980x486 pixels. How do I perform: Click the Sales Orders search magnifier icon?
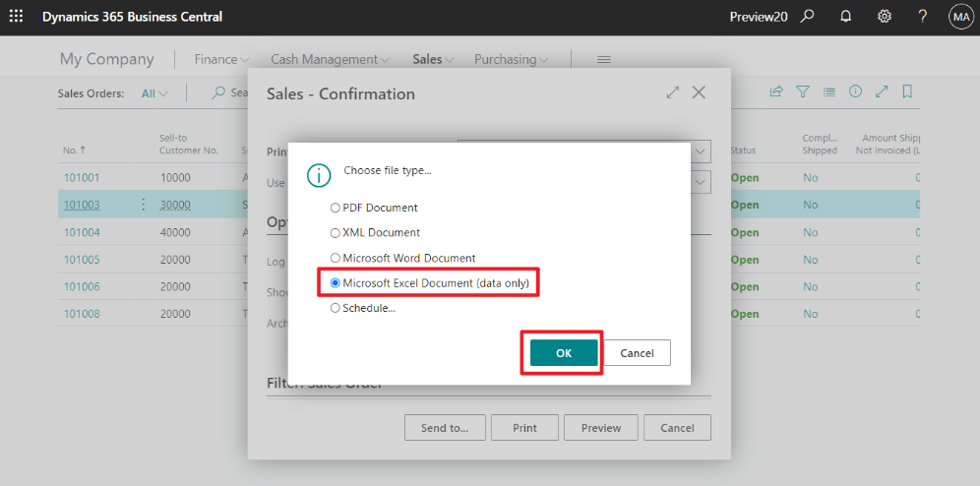(x=218, y=92)
